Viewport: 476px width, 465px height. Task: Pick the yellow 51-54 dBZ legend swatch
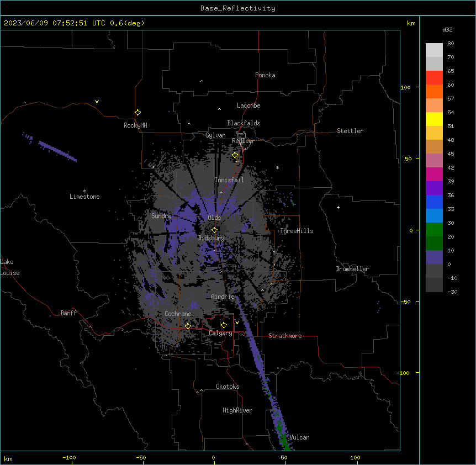(434, 119)
